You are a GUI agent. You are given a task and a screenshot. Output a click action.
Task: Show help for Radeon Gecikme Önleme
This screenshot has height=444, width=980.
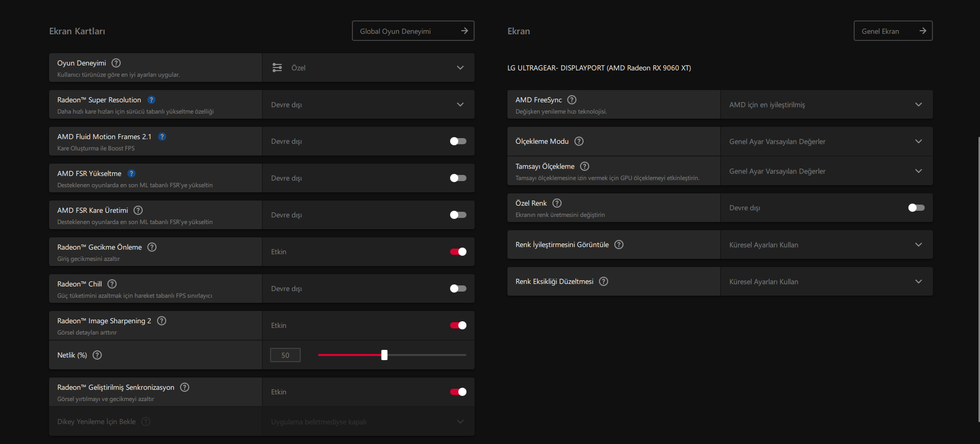(152, 247)
